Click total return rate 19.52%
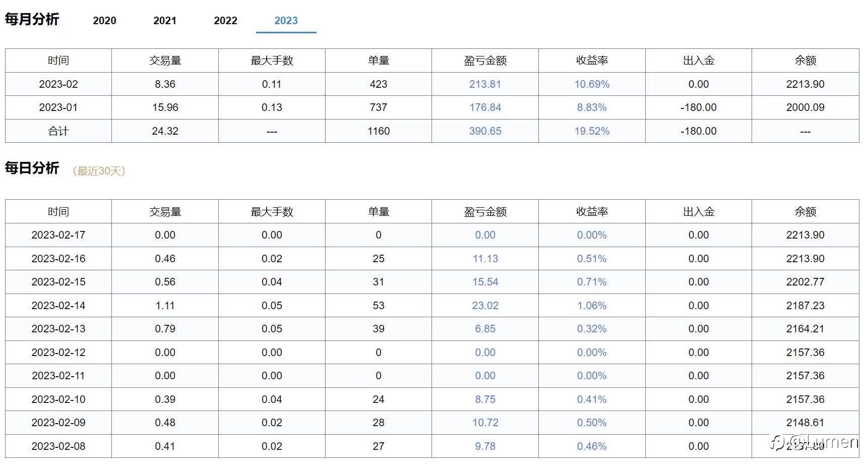The image size is (868, 467). click(x=592, y=131)
